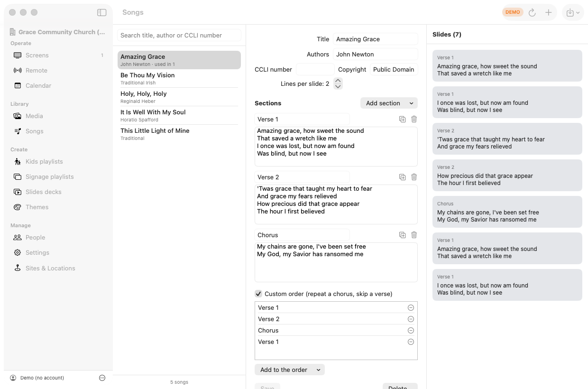
Task: Duplicate the Chorus section
Action: tap(402, 235)
